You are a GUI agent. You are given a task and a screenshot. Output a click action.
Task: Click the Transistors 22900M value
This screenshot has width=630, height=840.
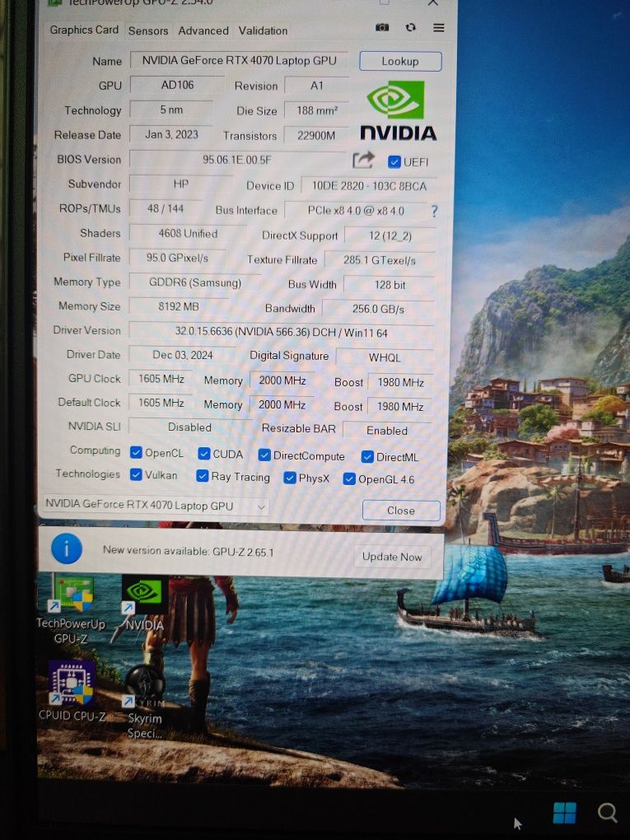point(316,136)
